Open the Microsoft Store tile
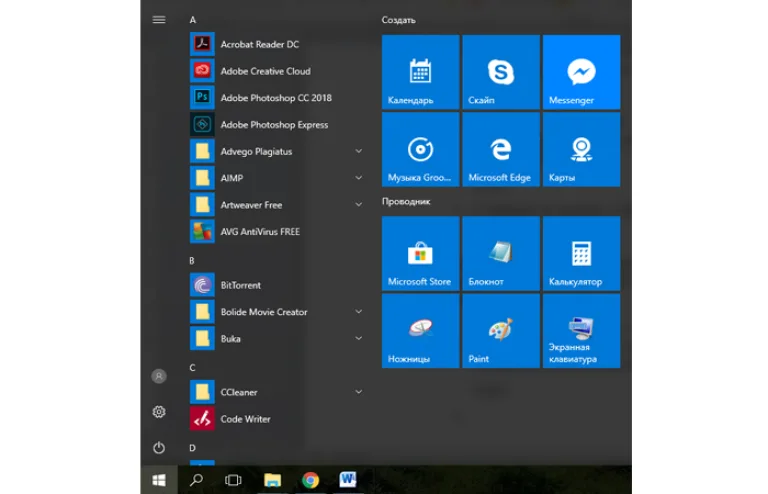 [420, 254]
